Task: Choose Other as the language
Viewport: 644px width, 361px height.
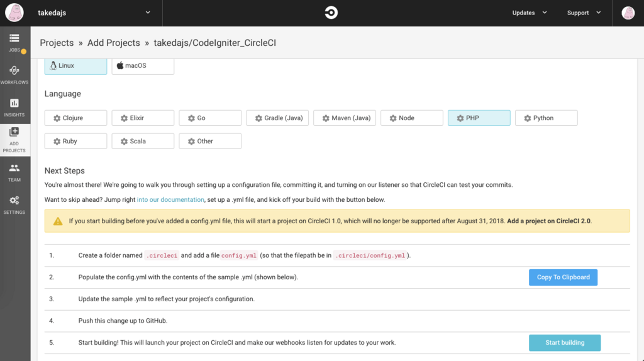Action: coord(210,141)
